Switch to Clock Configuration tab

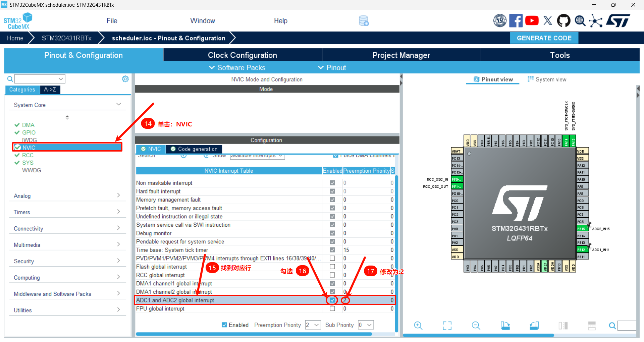(x=243, y=55)
